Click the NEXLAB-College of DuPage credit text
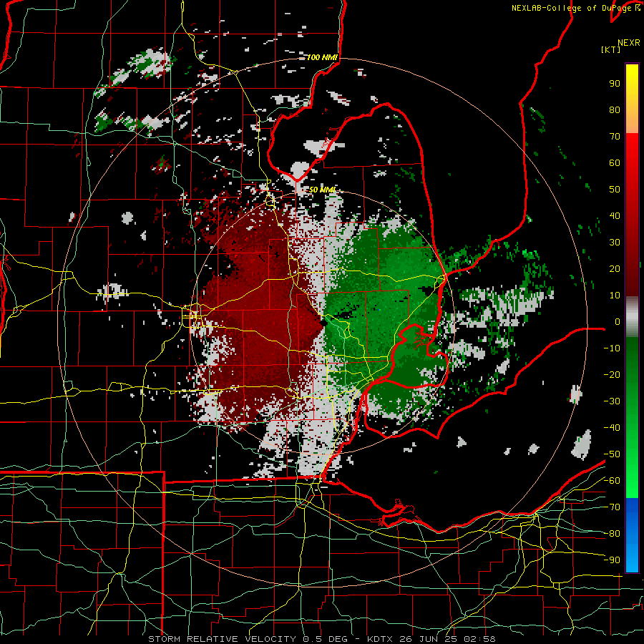644x644 pixels. click(575, 8)
